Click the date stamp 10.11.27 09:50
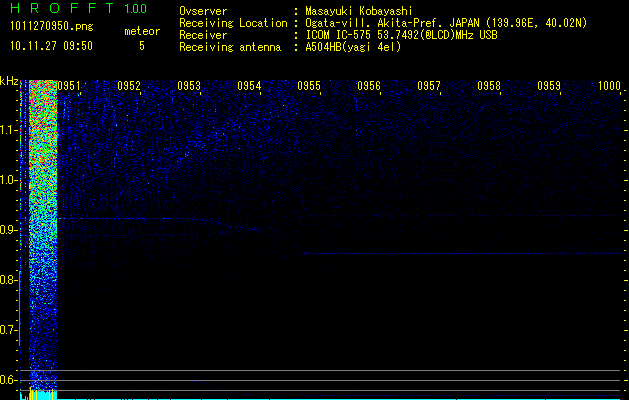 click(51, 46)
